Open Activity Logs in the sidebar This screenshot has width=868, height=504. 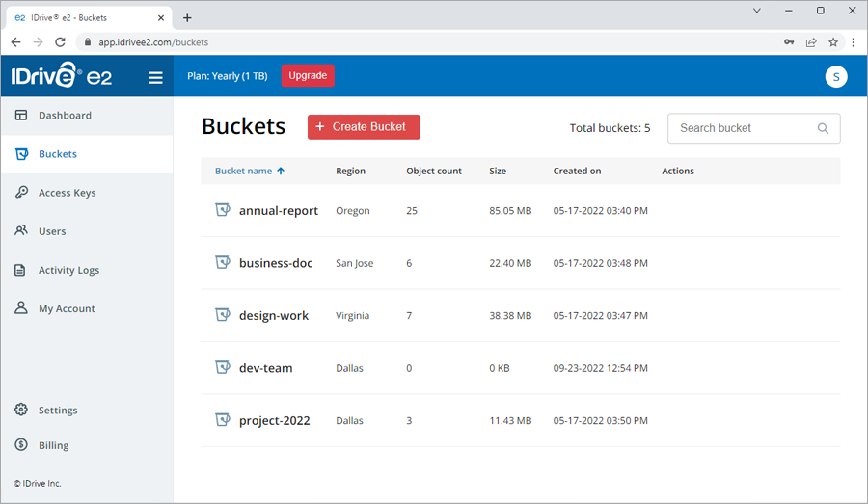[87, 270]
